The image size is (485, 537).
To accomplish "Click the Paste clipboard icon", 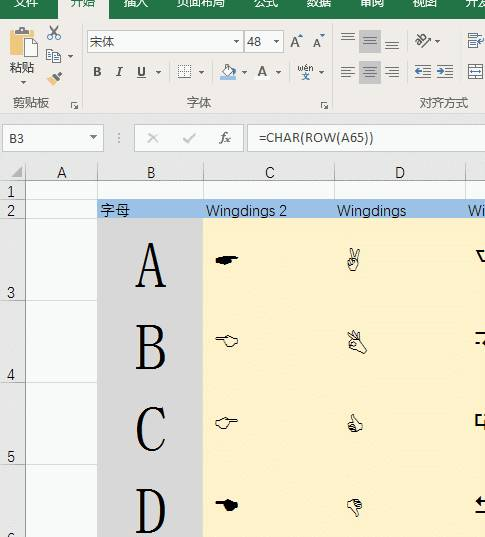I will 23,43.
